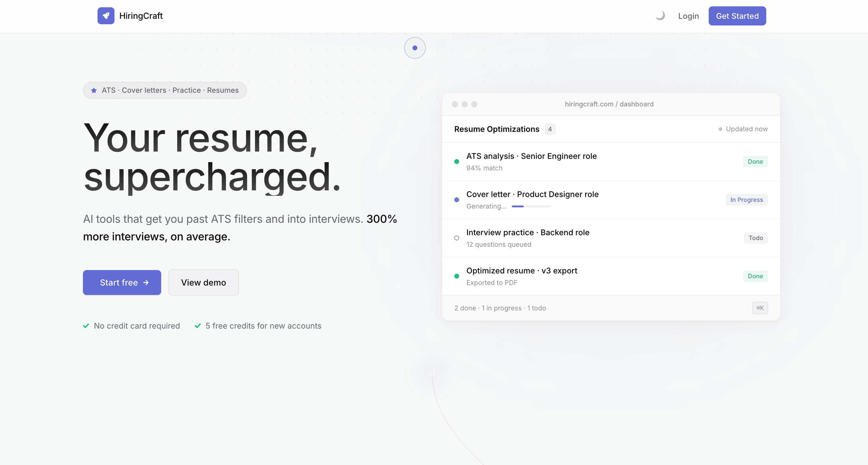Open the View demo button
This screenshot has height=465, width=868.
click(x=204, y=283)
